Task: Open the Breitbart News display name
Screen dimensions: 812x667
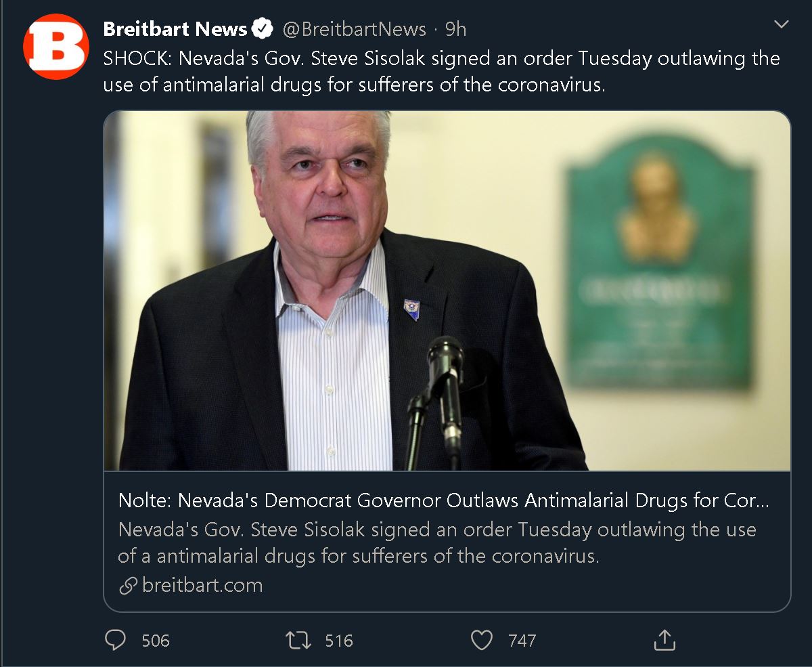Action: coord(175,29)
